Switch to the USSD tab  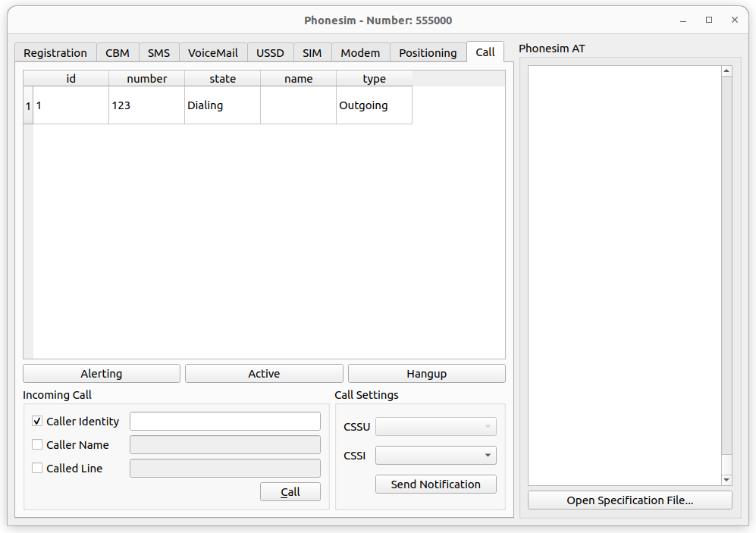[270, 52]
